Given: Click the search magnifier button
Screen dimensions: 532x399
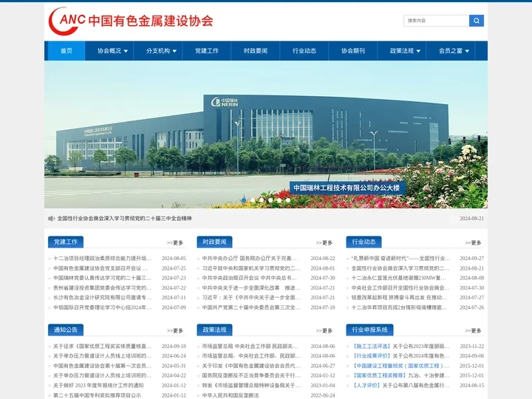Looking at the screenshot, I should 477,21.
